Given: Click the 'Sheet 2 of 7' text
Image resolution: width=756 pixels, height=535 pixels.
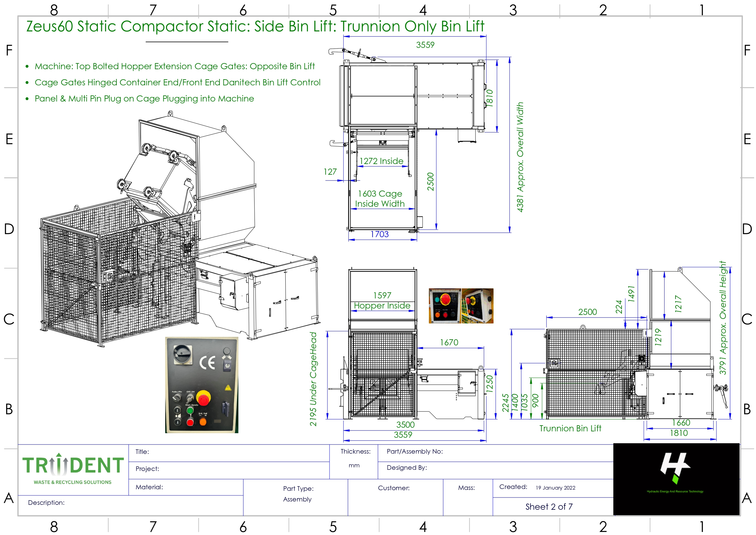Looking at the screenshot, I should pyautogui.click(x=549, y=507).
